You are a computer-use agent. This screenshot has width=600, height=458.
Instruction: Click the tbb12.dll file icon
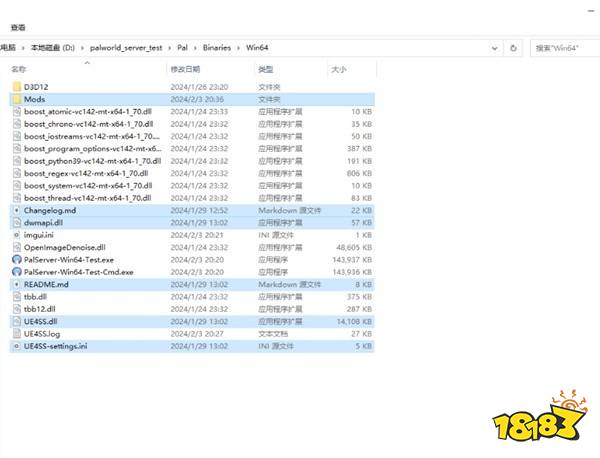(x=16, y=309)
